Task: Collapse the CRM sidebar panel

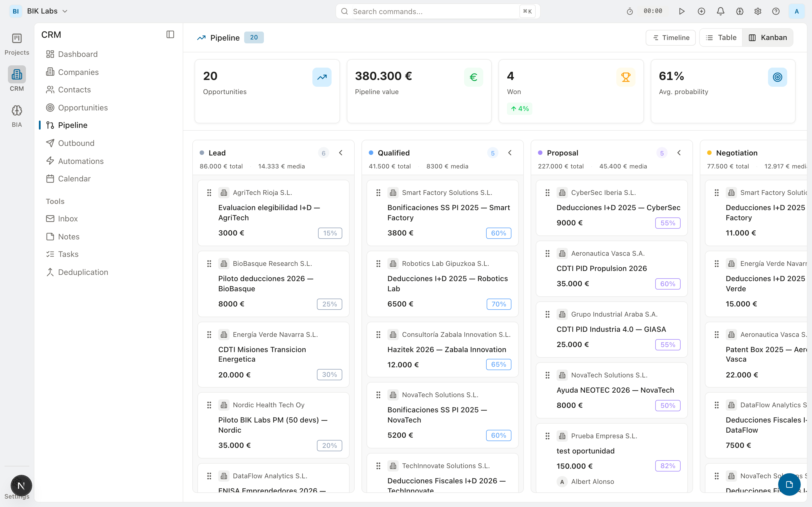Action: point(170,34)
